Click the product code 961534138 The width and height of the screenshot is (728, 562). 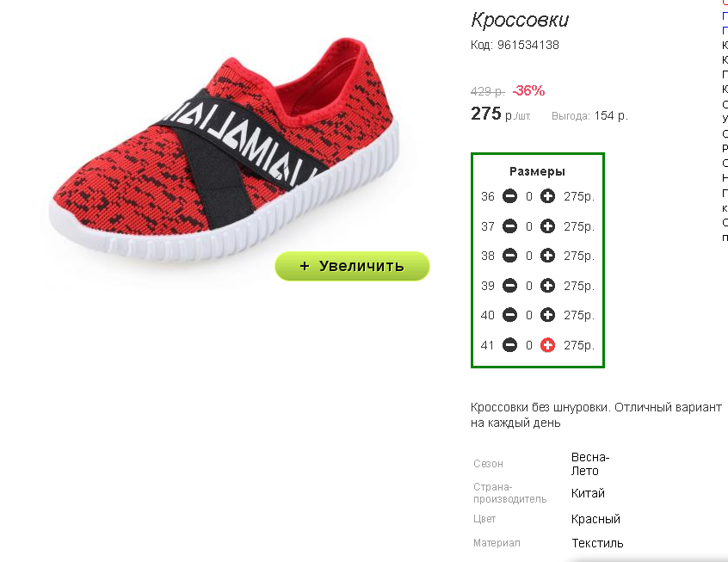[527, 45]
